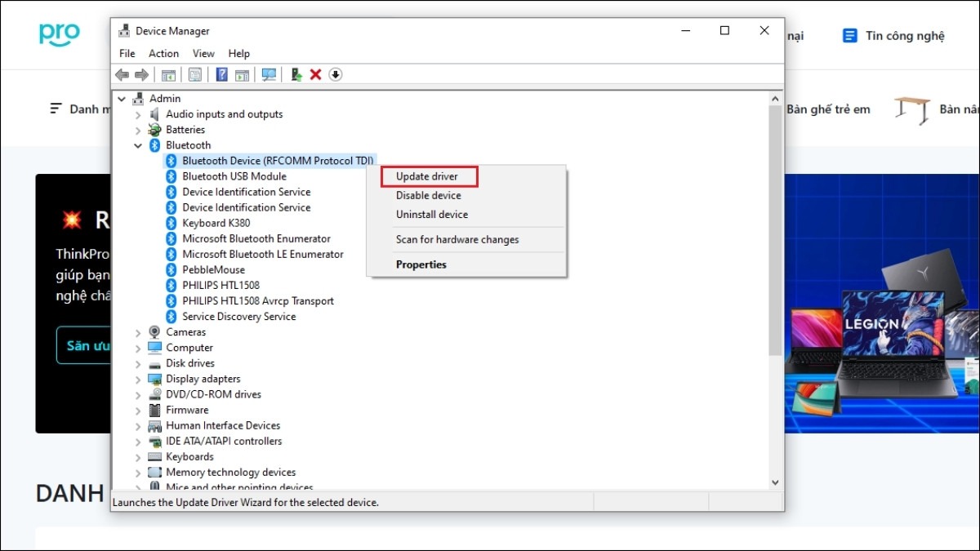Click the Update device driver toolbar icon
Image resolution: width=980 pixels, height=551 pixels.
click(296, 75)
